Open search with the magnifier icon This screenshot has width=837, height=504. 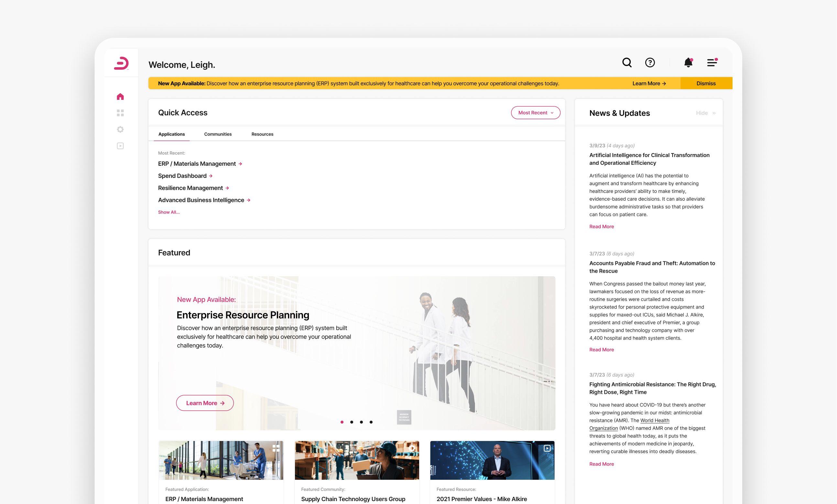pos(627,62)
